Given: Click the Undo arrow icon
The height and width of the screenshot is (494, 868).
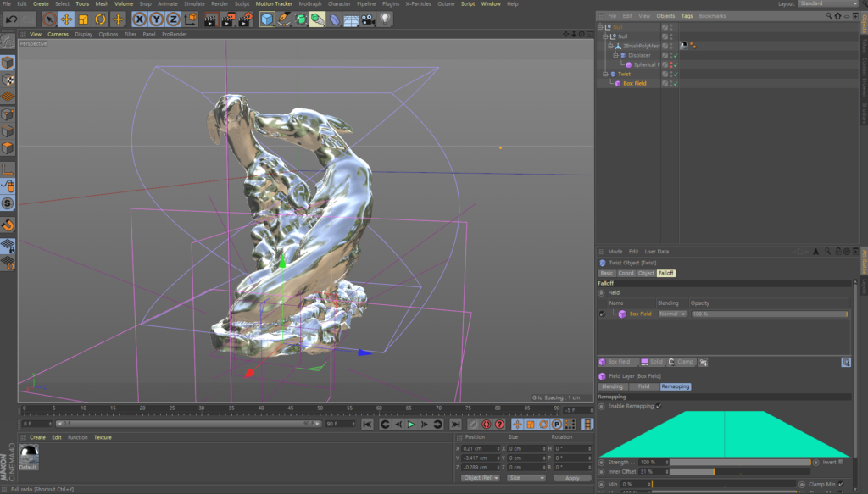Looking at the screenshot, I should click(x=11, y=19).
